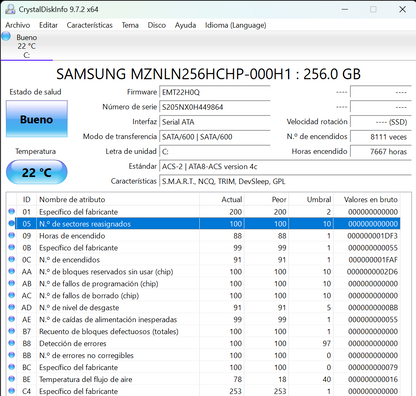This screenshot has height=396, width=416.
Task: Open the Ayuda menu
Action: click(x=185, y=25)
